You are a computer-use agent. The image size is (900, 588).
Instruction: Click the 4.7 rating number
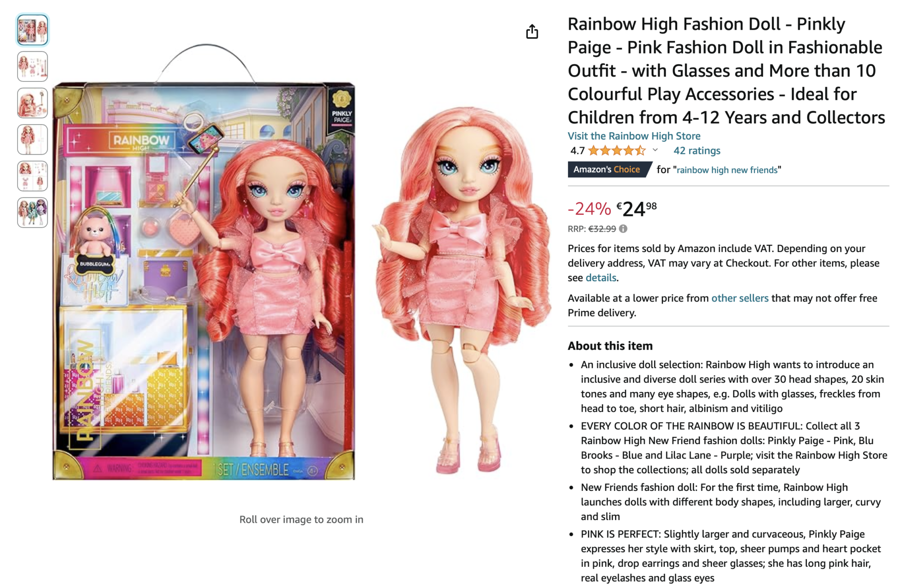577,151
